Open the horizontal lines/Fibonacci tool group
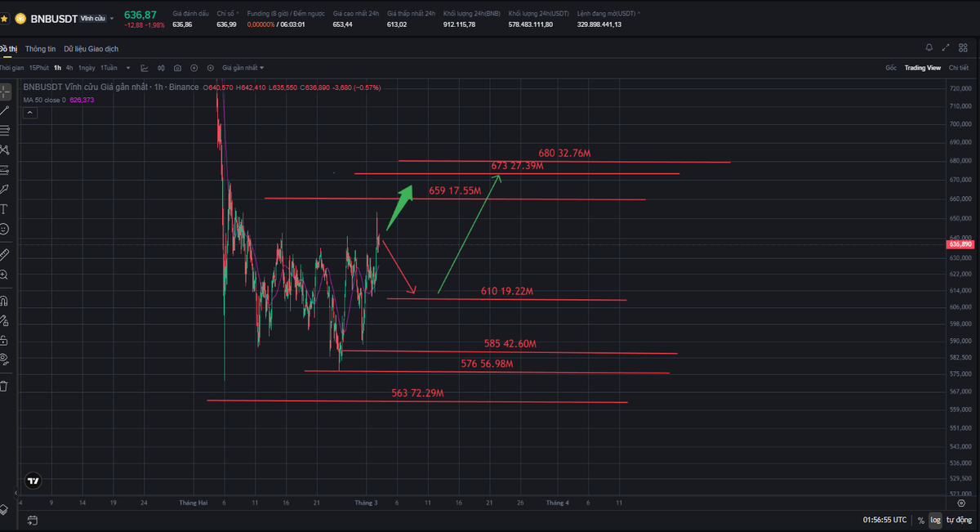 [x=4, y=130]
